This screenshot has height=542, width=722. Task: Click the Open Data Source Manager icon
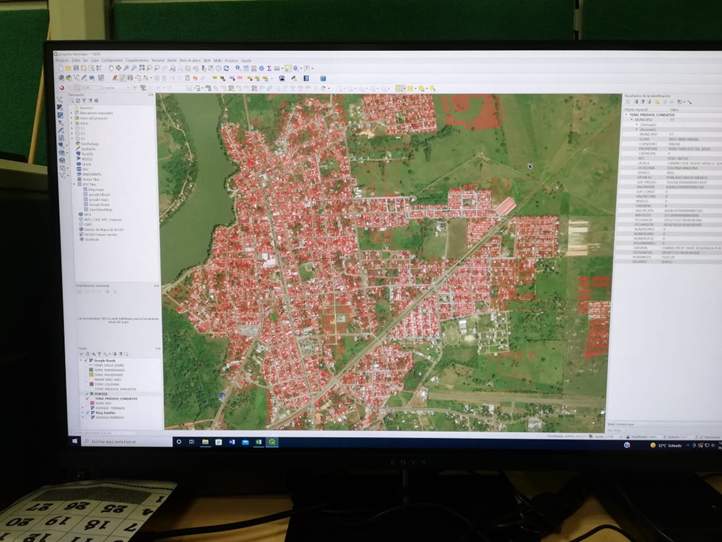(61, 78)
